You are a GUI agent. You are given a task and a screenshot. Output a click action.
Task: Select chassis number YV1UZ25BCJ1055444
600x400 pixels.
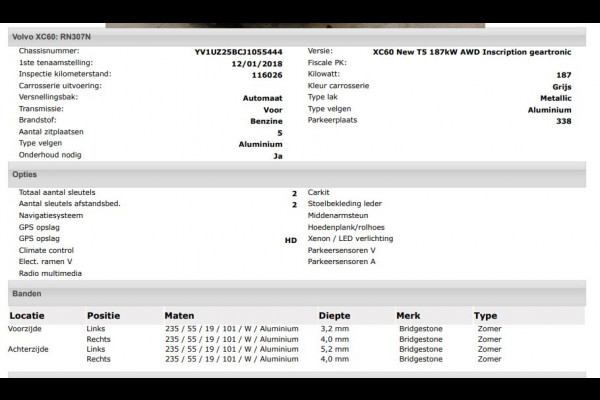(238, 51)
